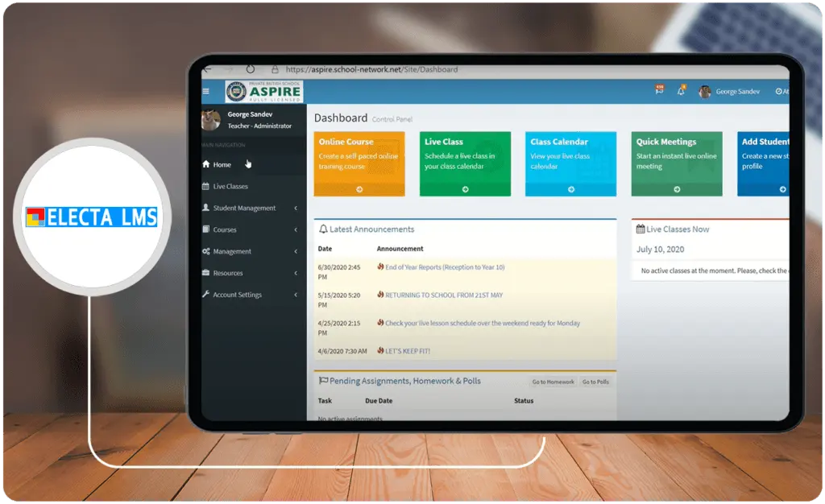Expand the Management chevron
The height and width of the screenshot is (504, 825).
[x=296, y=251]
